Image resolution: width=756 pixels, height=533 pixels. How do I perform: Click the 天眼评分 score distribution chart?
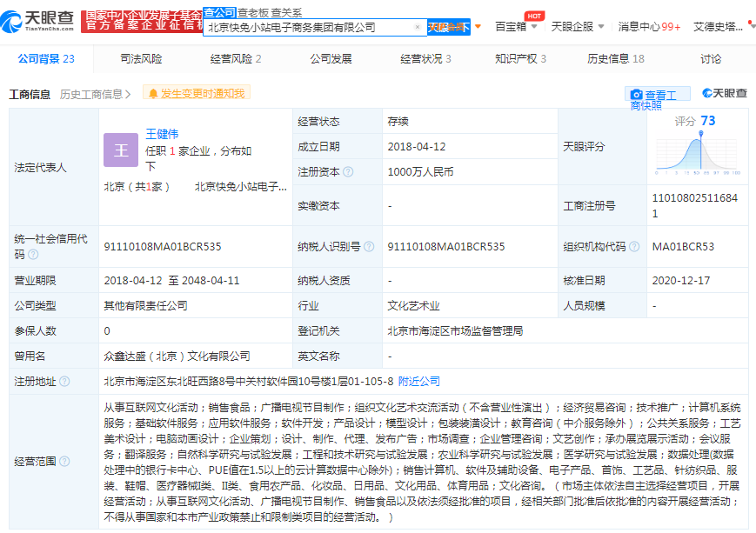(x=698, y=153)
